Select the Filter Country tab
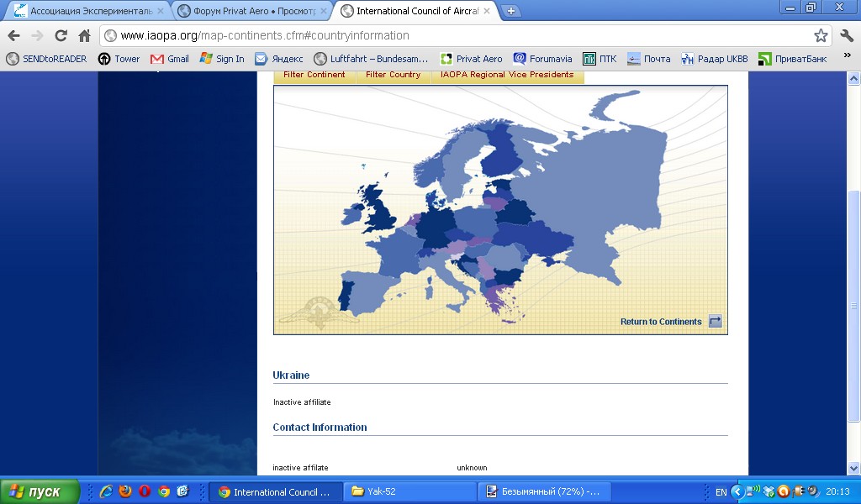 click(x=393, y=75)
